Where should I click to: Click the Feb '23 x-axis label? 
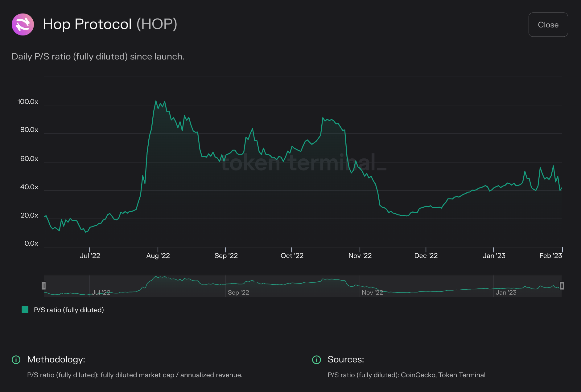point(551,255)
